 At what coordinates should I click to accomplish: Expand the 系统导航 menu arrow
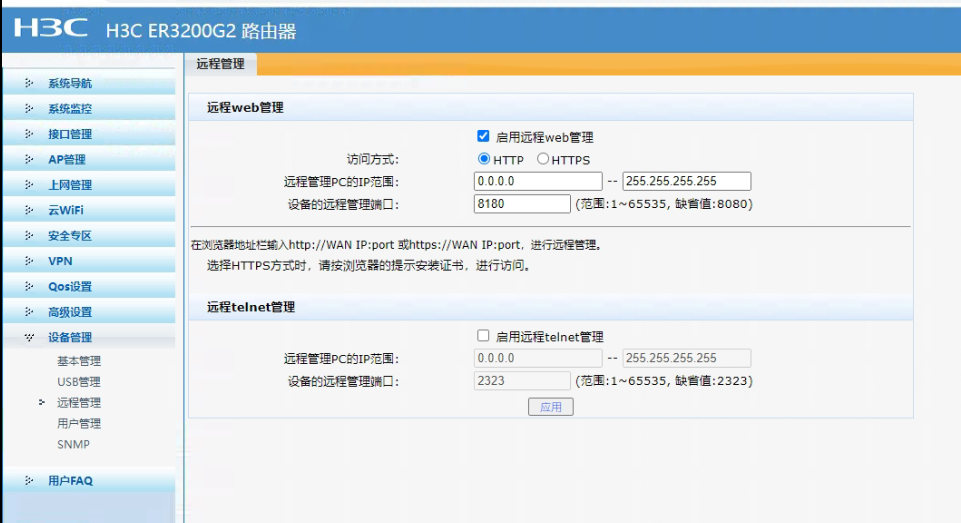click(x=29, y=83)
